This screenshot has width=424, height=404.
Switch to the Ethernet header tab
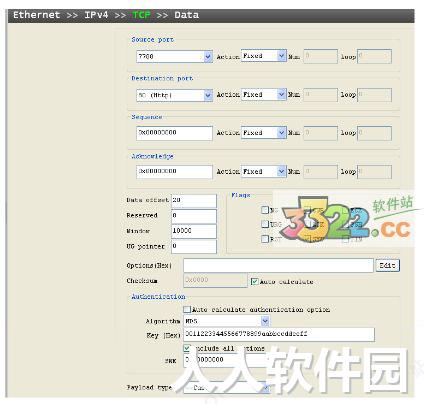pos(36,15)
